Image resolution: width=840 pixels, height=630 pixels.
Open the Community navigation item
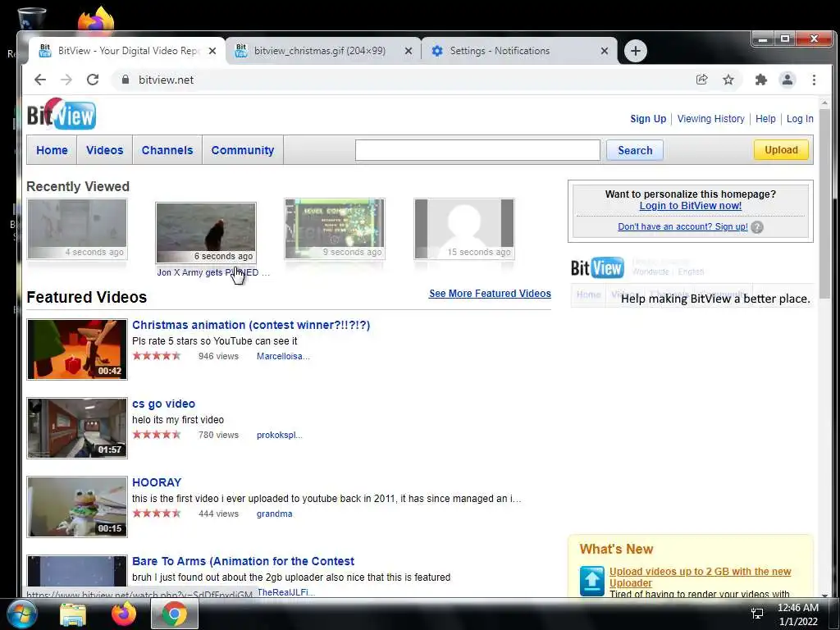pyautogui.click(x=243, y=151)
